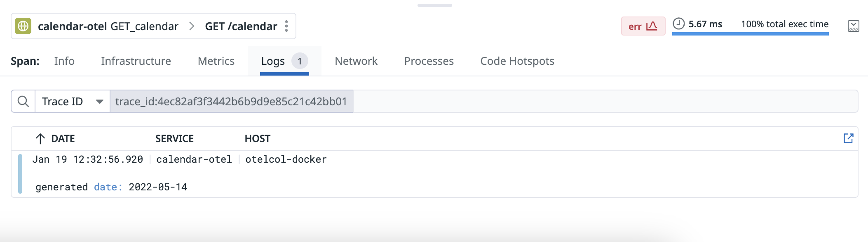Screen dimensions: 868x242
Task: Open the log entry generated date row
Action: point(111,187)
